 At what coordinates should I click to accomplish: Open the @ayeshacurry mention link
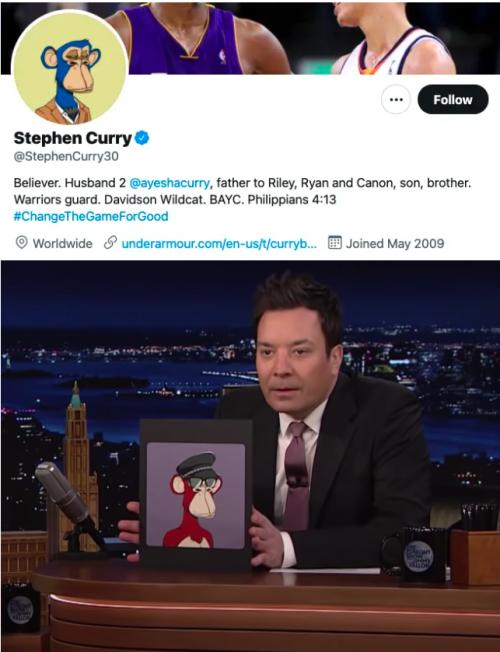tap(170, 183)
